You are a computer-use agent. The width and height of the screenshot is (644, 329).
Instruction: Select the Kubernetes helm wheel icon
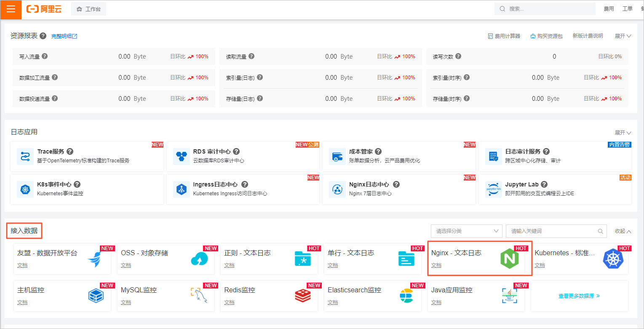(613, 259)
